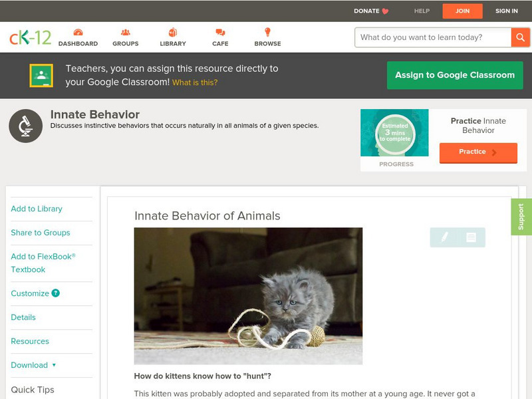532x399 pixels.
Task: Click the Practice Innate Behavior label
Action: tap(478, 126)
